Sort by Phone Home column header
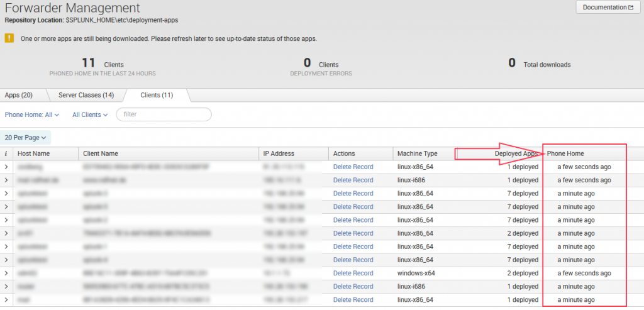This screenshot has height=310, width=644. click(565, 153)
